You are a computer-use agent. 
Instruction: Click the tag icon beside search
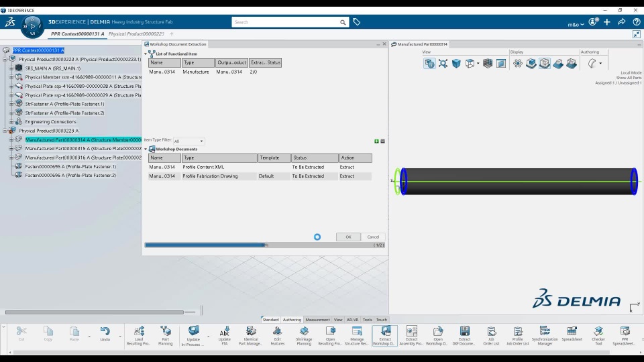point(356,22)
